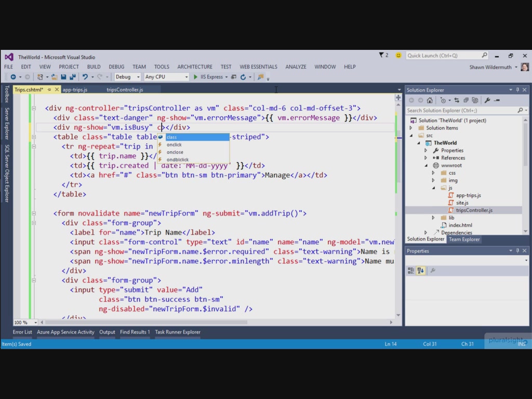The image size is (532, 399).
Task: Start debugging with the green play icon
Action: pyautogui.click(x=195, y=77)
